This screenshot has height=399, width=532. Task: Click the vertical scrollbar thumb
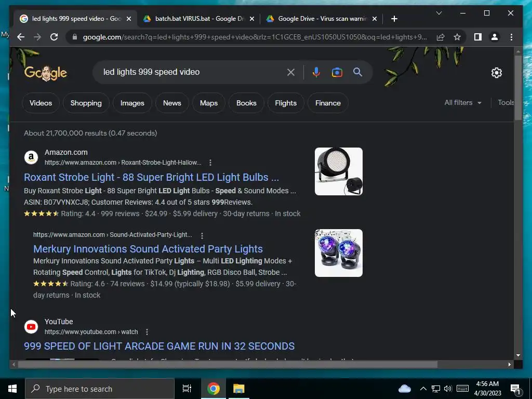tap(518, 87)
